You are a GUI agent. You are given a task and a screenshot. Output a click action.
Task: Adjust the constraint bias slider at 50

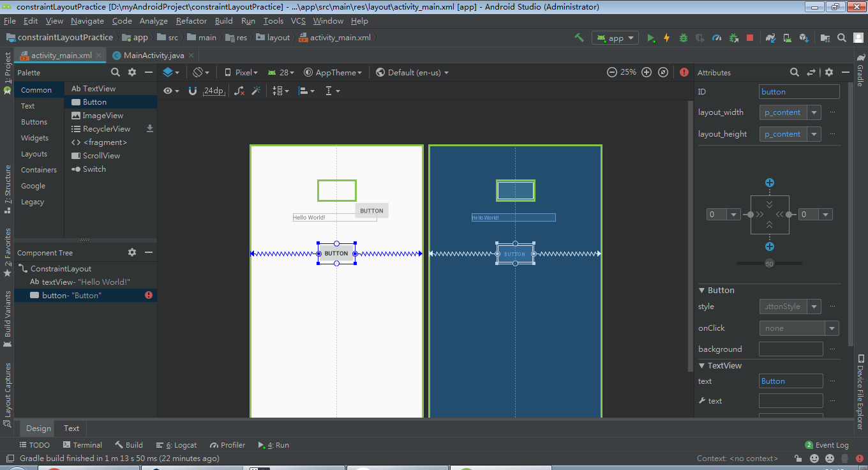point(769,262)
